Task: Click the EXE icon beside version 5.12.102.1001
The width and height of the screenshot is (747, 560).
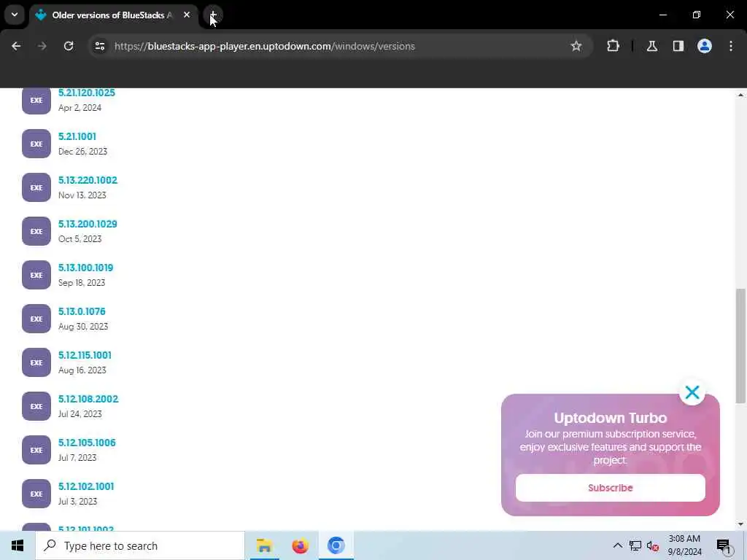Action: click(x=36, y=494)
